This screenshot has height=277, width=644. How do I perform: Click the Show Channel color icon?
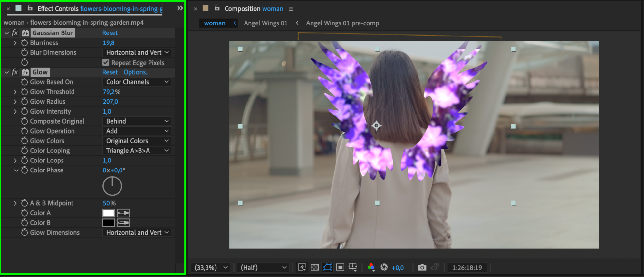pos(371,267)
